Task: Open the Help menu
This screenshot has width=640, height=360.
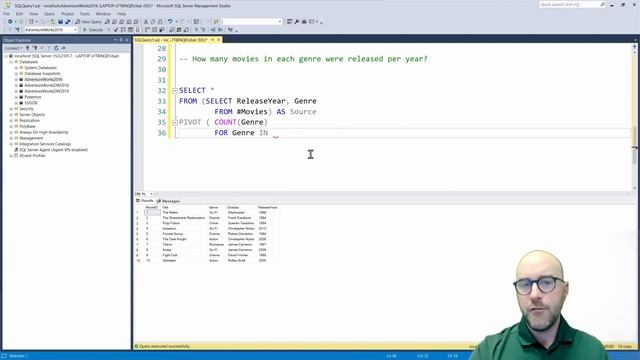Action: [121, 14]
